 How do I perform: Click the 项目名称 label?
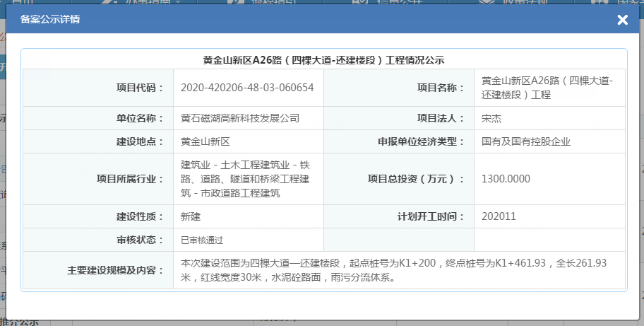(x=441, y=88)
